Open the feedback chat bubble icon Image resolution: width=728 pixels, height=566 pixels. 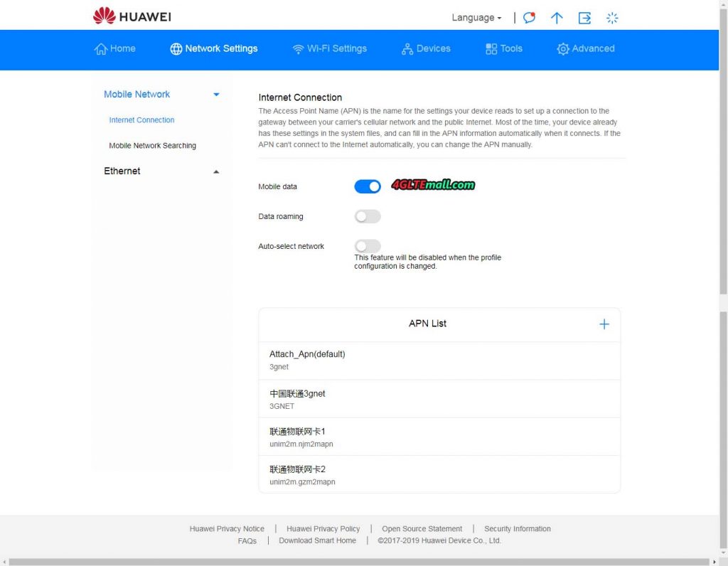tap(529, 17)
